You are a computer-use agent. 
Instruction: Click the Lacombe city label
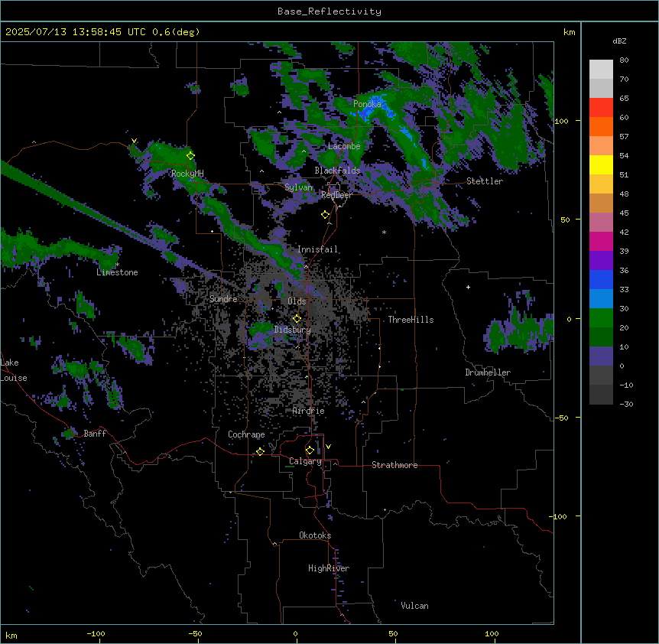(x=344, y=146)
